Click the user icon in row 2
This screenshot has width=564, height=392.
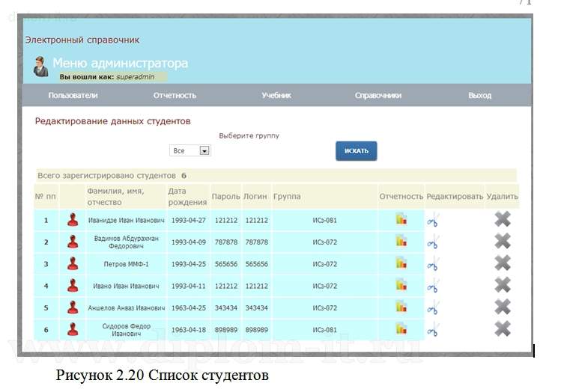coord(73,242)
